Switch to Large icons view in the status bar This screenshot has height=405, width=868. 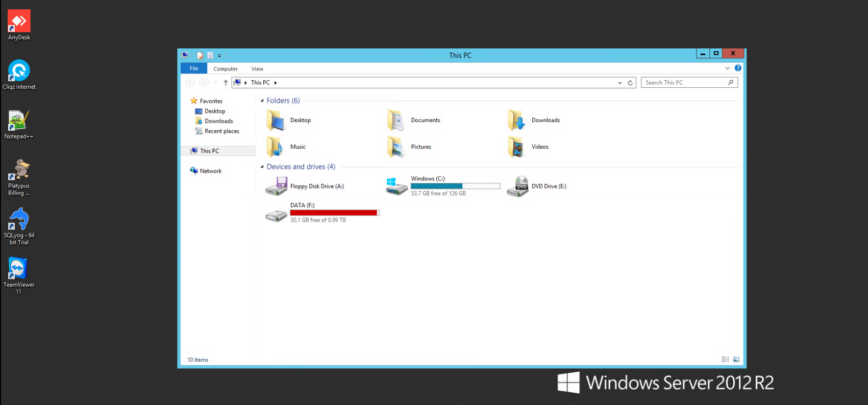736,360
